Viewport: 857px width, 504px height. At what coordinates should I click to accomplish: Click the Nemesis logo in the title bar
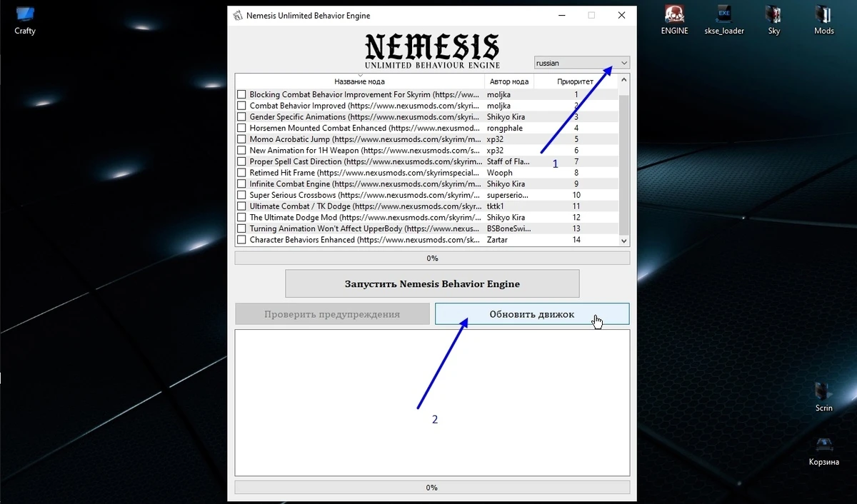point(236,15)
